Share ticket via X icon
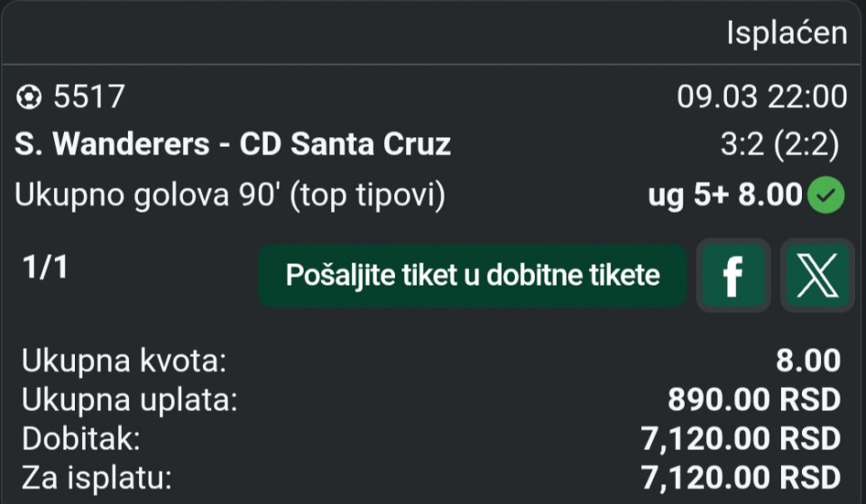Image resolution: width=866 pixels, height=504 pixels. (817, 275)
